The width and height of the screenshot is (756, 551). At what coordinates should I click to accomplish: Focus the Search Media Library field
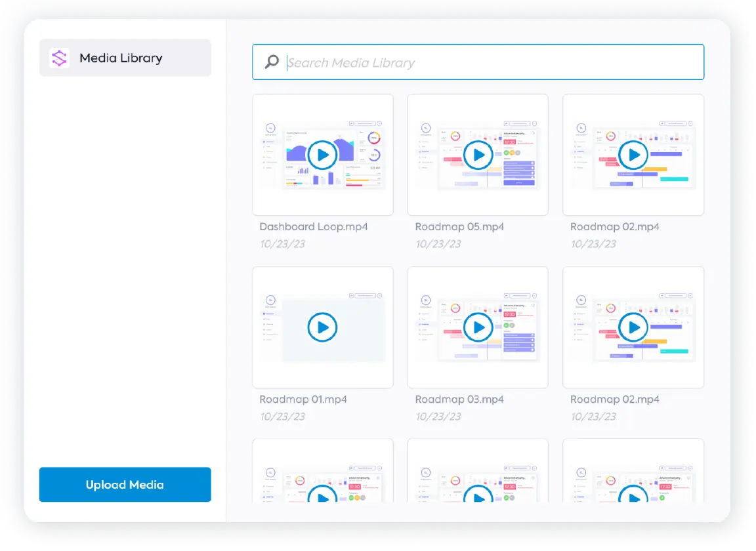pos(492,62)
